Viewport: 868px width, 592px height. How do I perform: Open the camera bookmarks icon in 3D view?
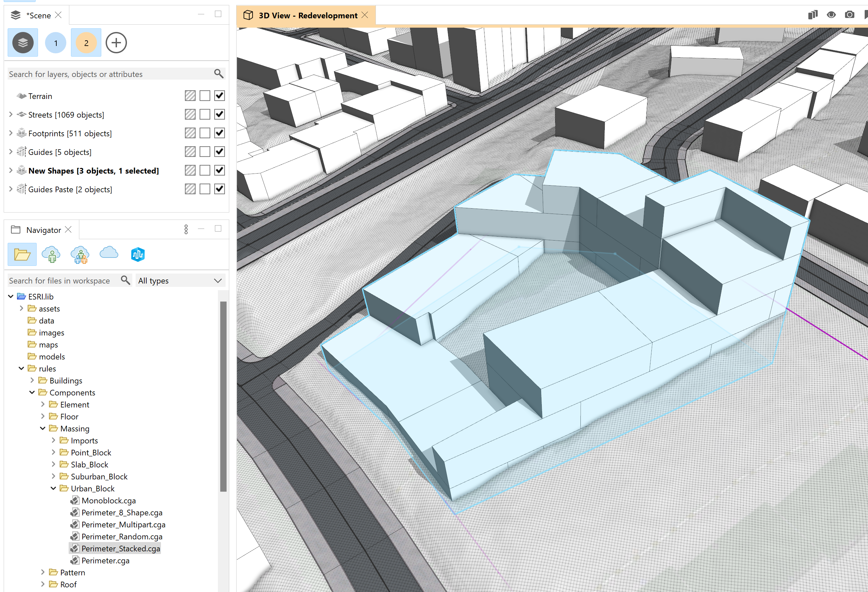[849, 15]
